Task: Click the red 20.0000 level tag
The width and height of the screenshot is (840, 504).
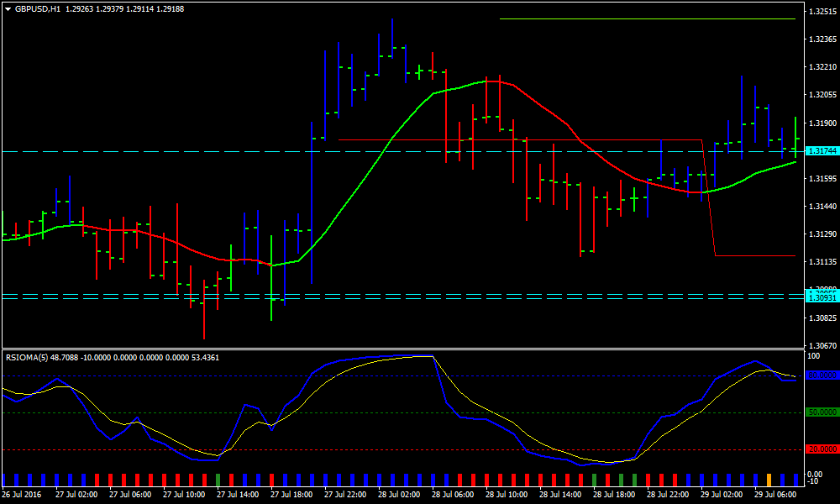Action: 820,449
